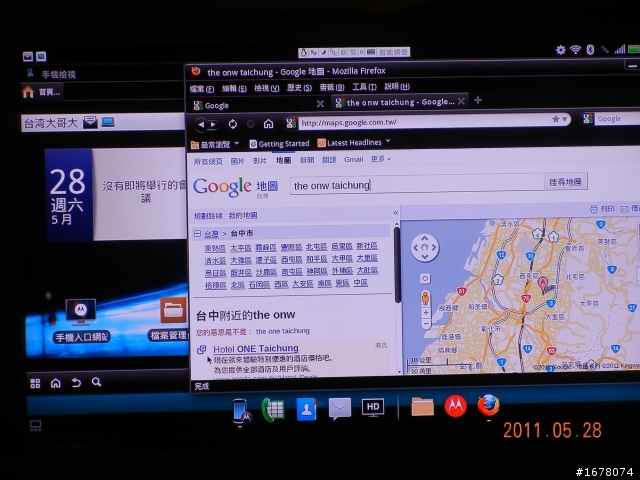
Task: Open contacts icon in dock
Action: tap(307, 409)
